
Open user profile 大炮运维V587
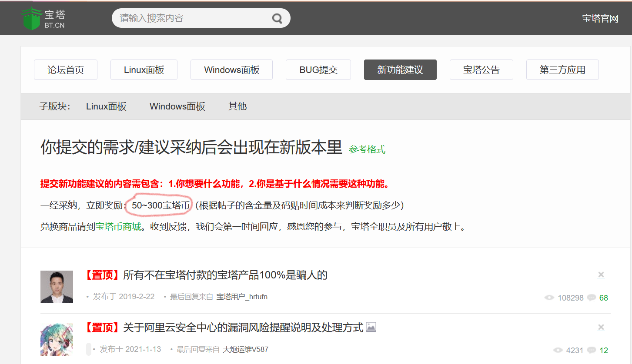coord(246,349)
